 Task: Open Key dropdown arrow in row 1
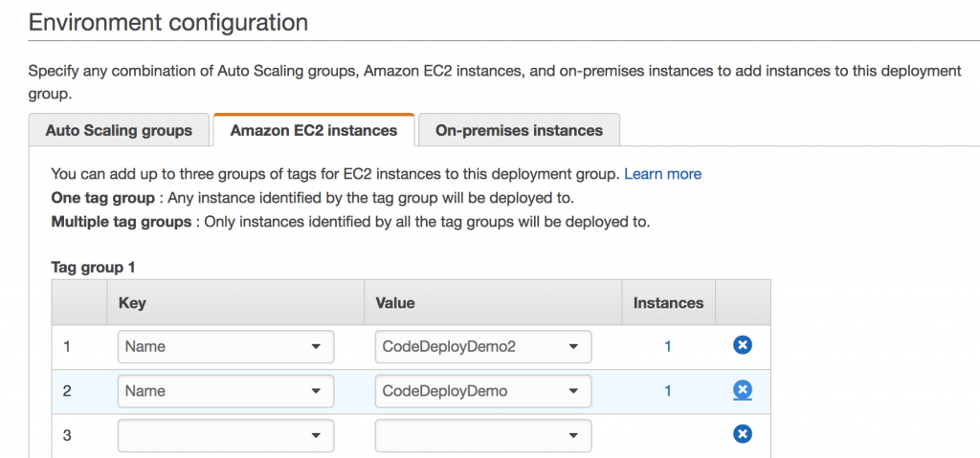tap(316, 346)
